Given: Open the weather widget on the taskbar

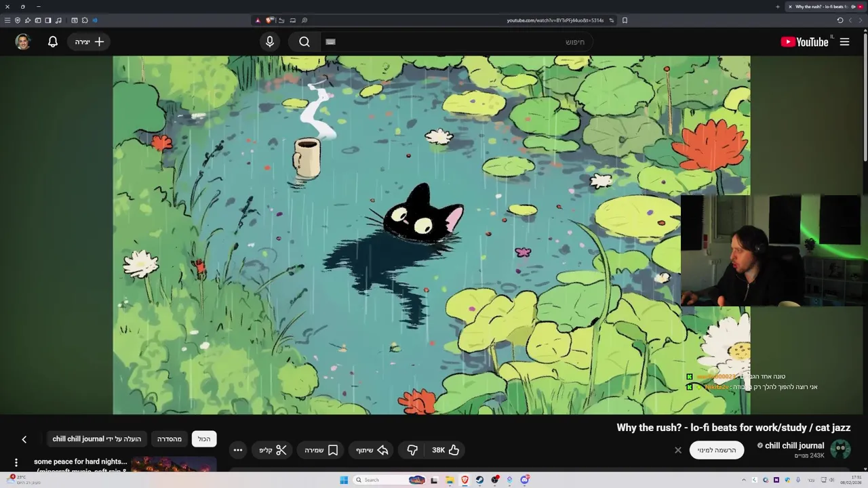Looking at the screenshot, I should click(22, 480).
